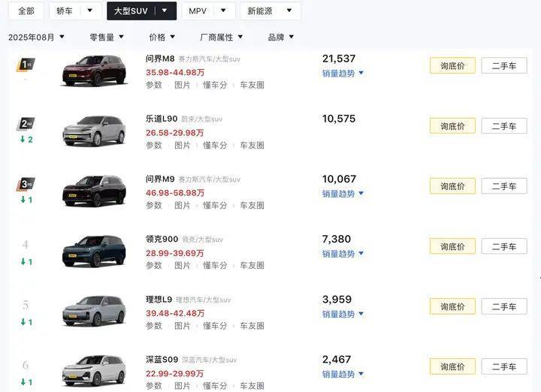Open the 问界M8 car thumbnail
The width and height of the screenshot is (541, 392).
tap(94, 70)
